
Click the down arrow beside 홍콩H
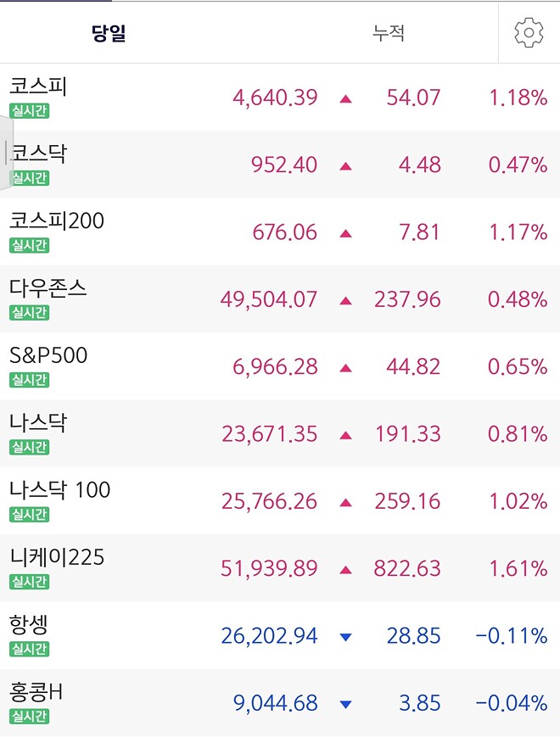(x=346, y=702)
